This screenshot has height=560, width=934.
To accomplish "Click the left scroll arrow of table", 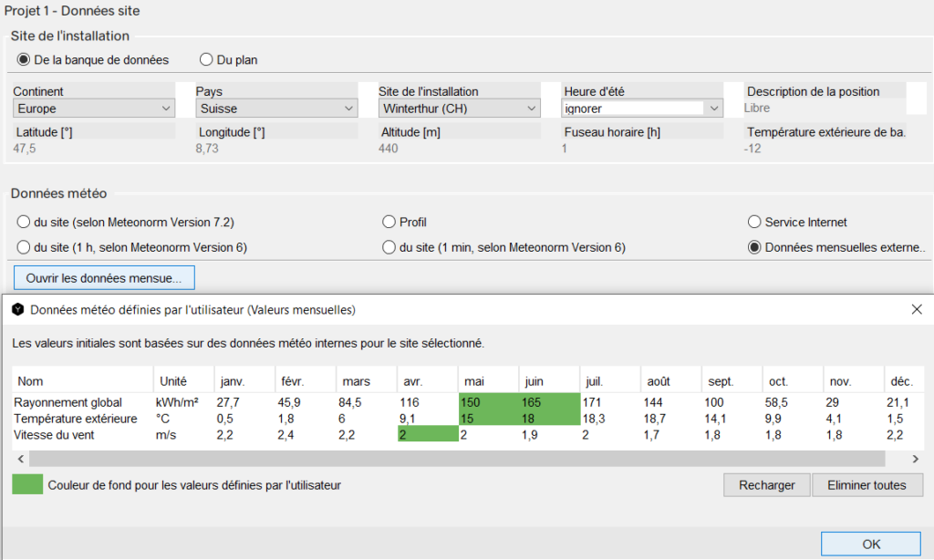I will pyautogui.click(x=20, y=459).
